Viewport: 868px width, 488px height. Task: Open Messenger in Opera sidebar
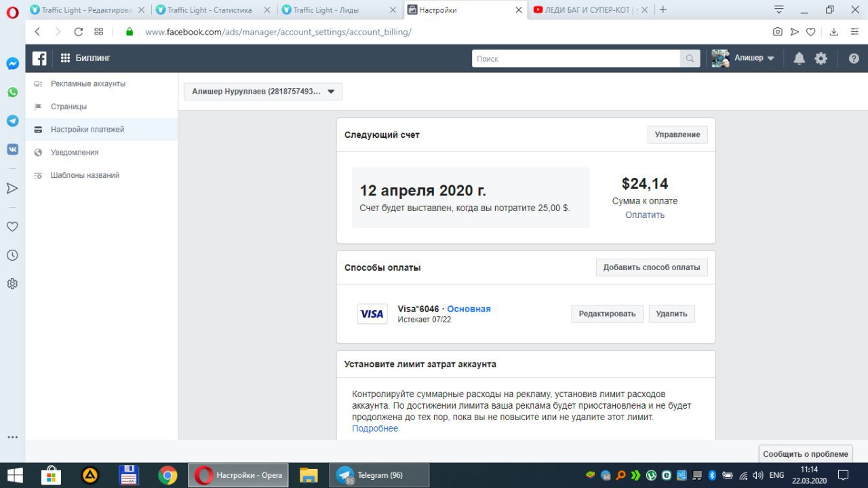pos(12,63)
